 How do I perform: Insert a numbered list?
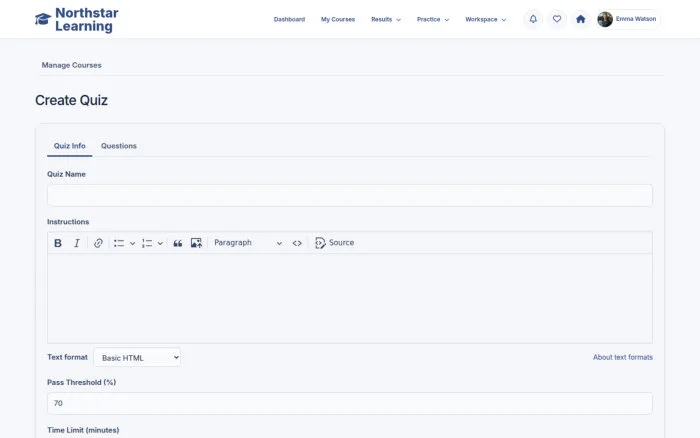coord(147,243)
